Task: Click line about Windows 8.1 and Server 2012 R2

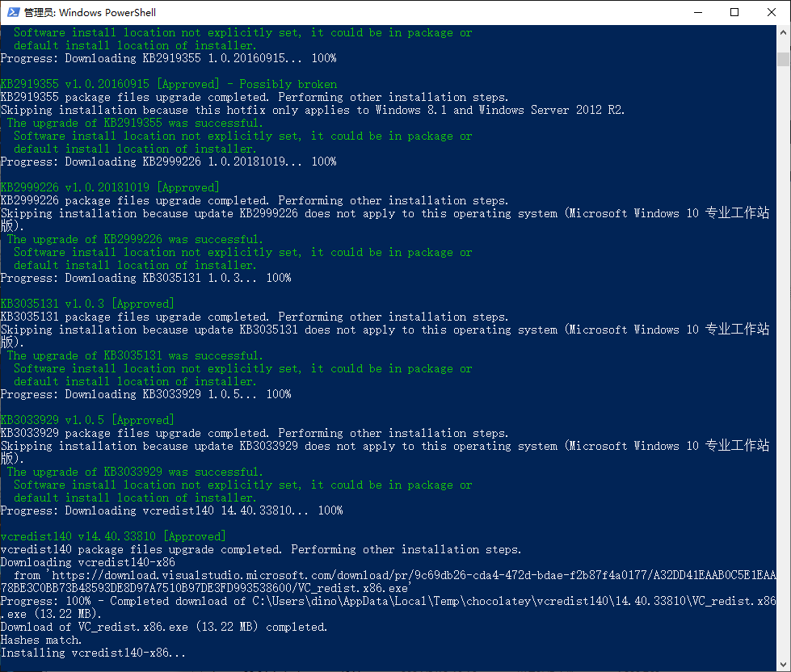Action: pos(313,111)
